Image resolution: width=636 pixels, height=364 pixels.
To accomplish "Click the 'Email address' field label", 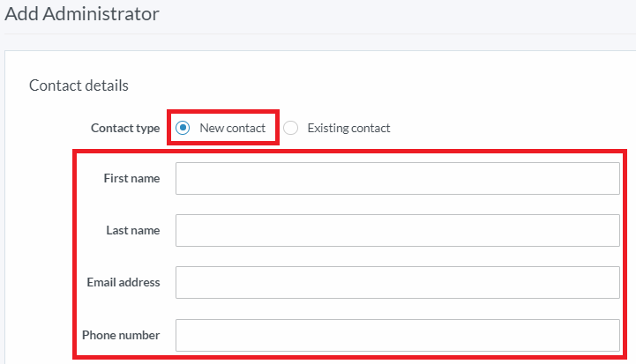I will pos(123,282).
